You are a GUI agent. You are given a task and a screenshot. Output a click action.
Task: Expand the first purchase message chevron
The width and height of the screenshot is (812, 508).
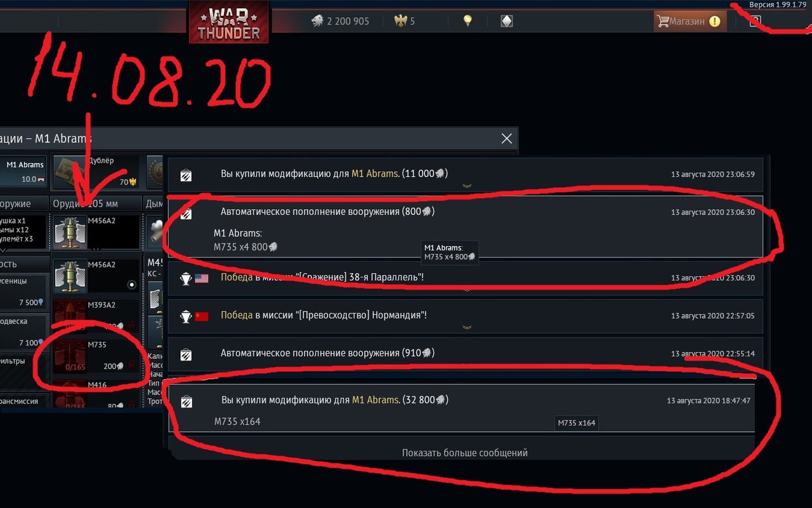[467, 186]
